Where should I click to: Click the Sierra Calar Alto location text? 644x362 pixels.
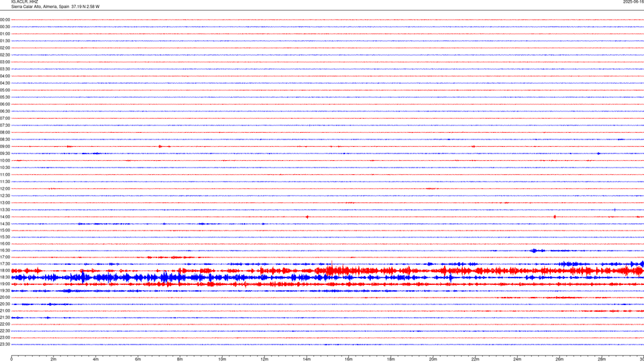click(55, 7)
